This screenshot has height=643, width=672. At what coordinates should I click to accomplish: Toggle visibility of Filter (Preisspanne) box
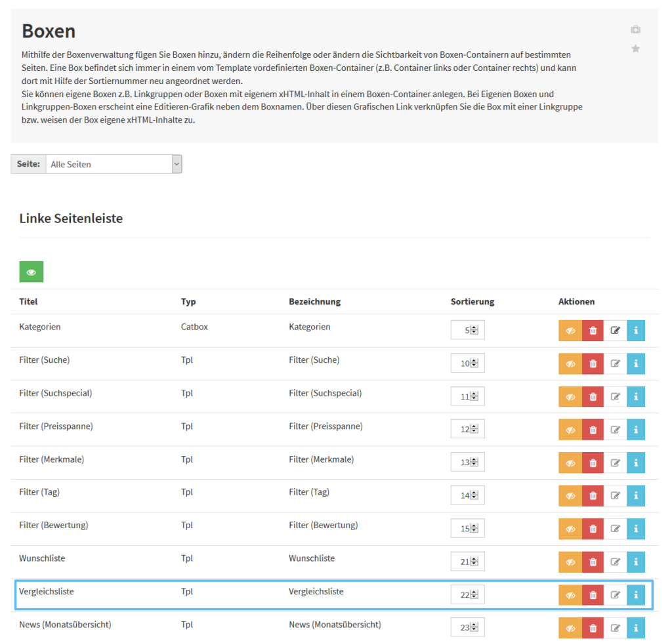click(570, 430)
